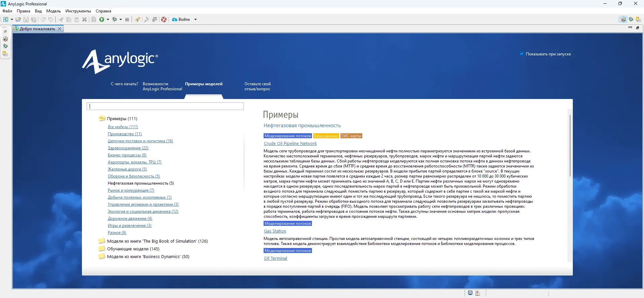This screenshot has width=644, height=298.
Task: Toggle the Показывать при запуске checkbox
Action: pyautogui.click(x=521, y=54)
